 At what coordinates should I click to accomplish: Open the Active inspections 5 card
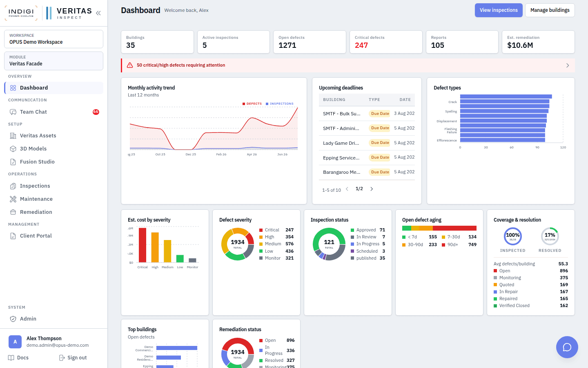(x=234, y=42)
